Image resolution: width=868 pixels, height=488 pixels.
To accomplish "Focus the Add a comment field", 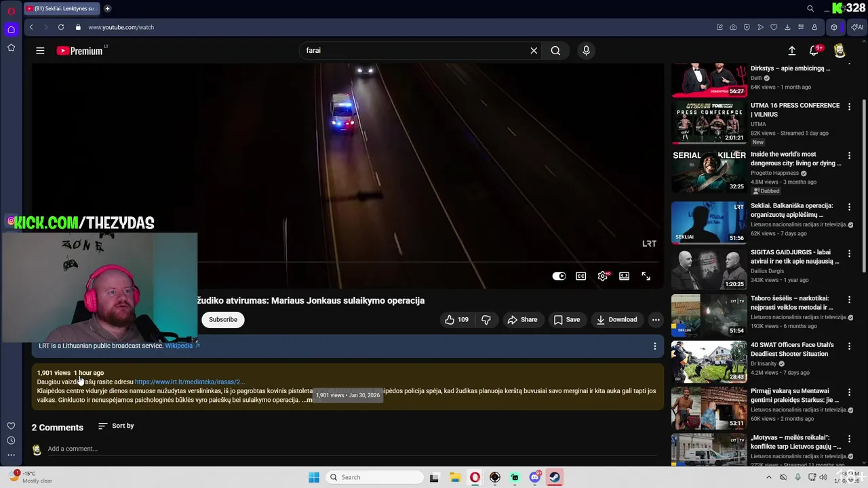I will 353,449.
